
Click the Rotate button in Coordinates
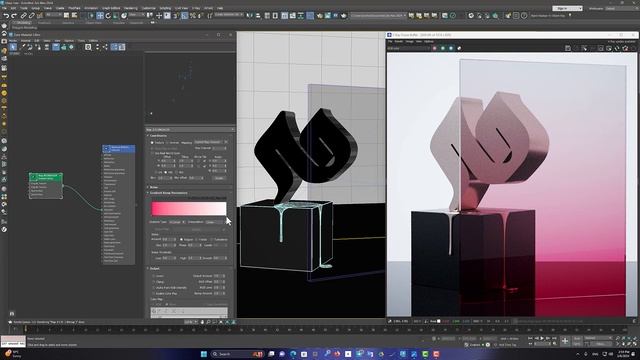(220, 178)
